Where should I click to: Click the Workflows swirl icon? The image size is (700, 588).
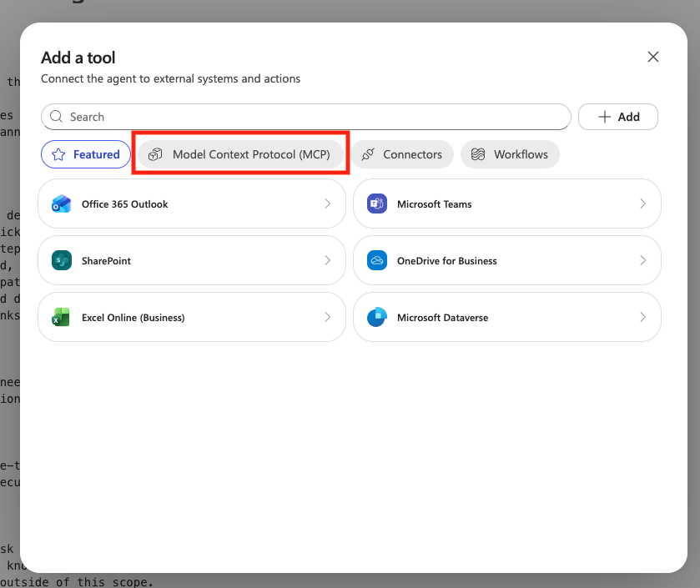(x=478, y=154)
